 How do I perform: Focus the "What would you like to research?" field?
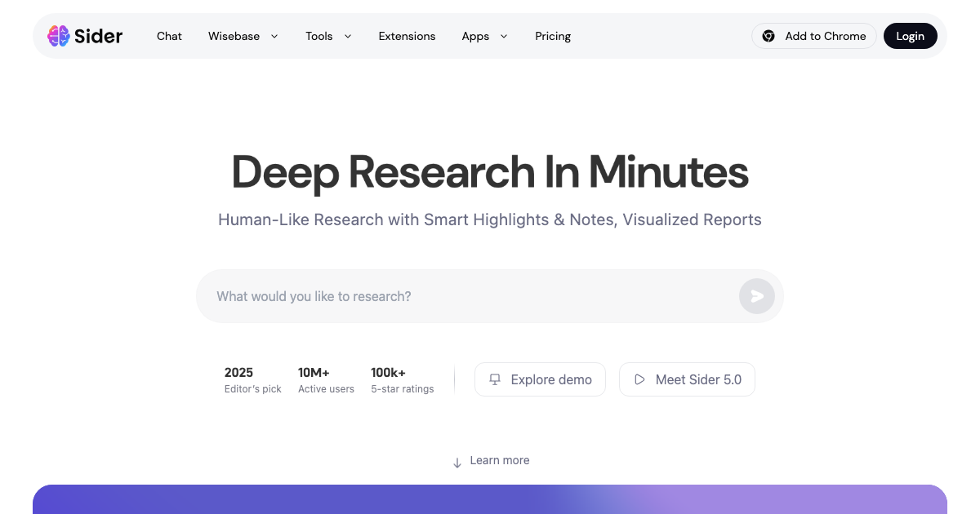[465, 296]
